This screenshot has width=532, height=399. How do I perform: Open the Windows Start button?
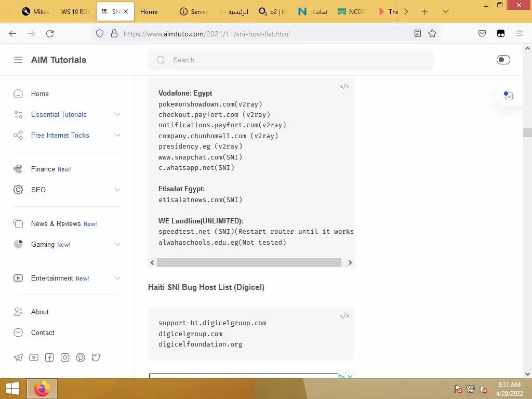pyautogui.click(x=12, y=389)
